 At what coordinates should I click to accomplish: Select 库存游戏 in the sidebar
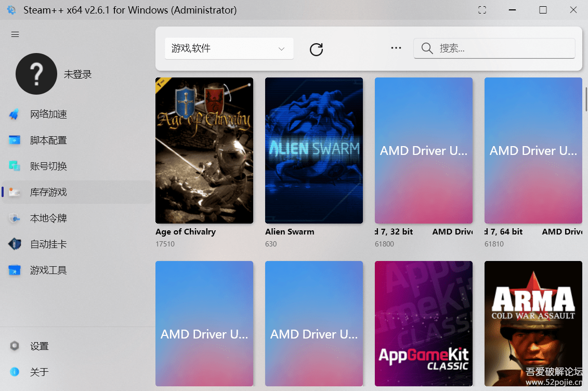[x=77, y=192]
